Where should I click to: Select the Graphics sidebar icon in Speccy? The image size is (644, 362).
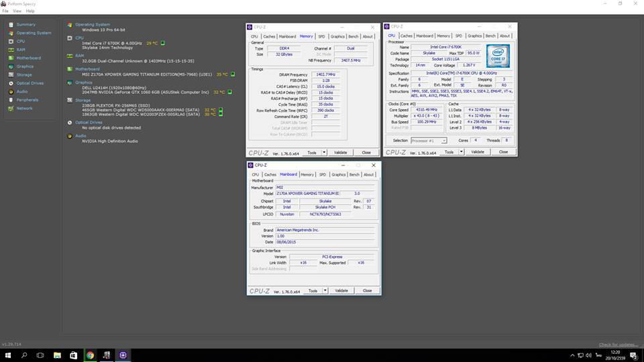coord(11,66)
